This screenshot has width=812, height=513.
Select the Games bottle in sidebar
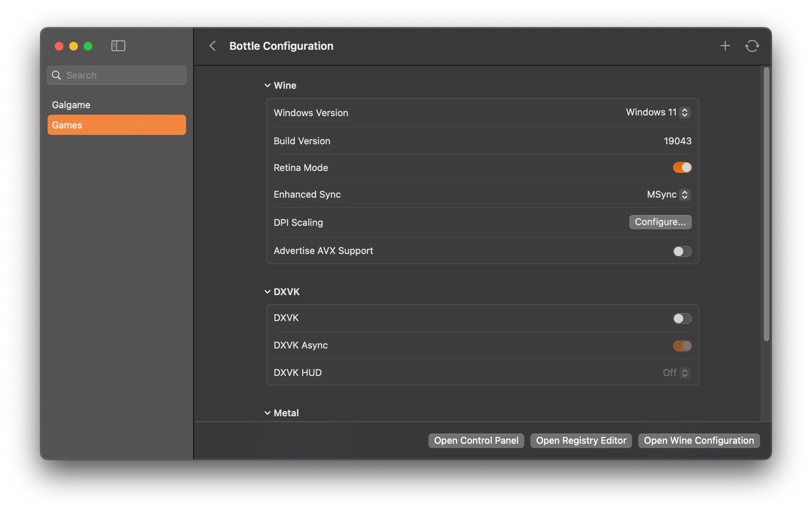click(x=116, y=125)
